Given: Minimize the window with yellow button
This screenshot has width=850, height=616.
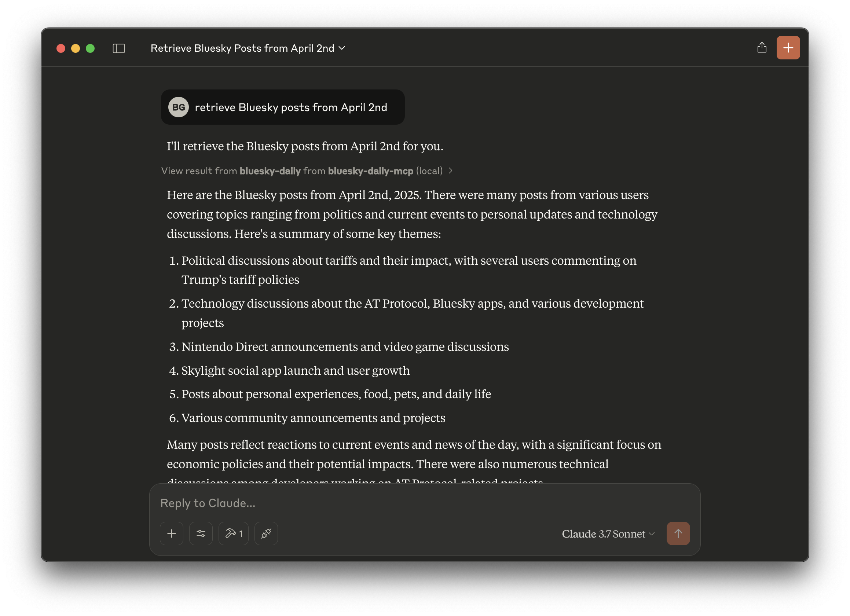Looking at the screenshot, I should click(x=75, y=48).
